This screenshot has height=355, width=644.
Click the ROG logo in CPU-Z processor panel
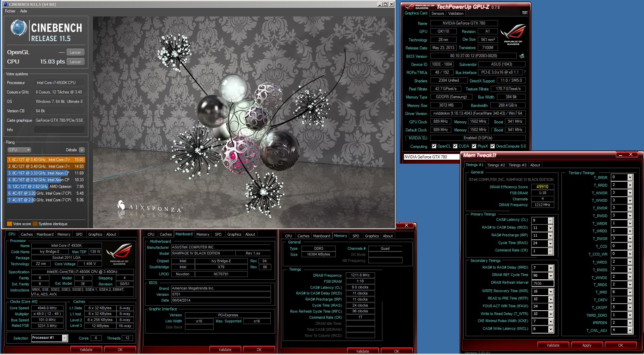pos(119,254)
